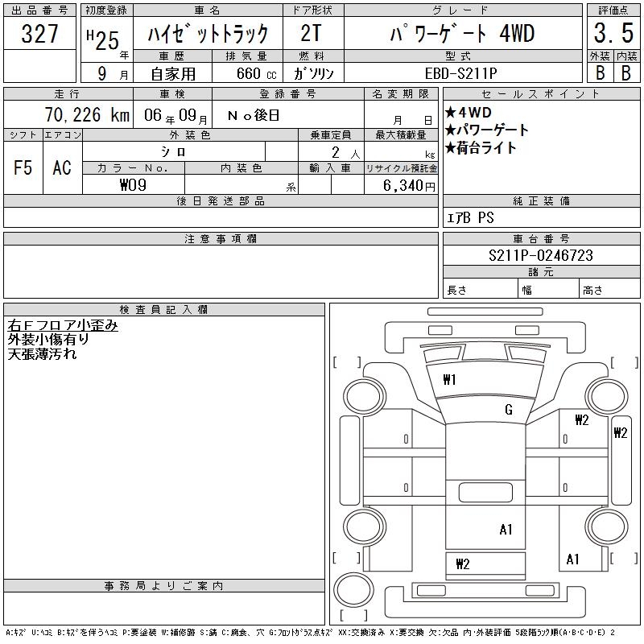Screen dimensions: 644x644
Task: Click sales point ★4WD
Action: click(469, 112)
